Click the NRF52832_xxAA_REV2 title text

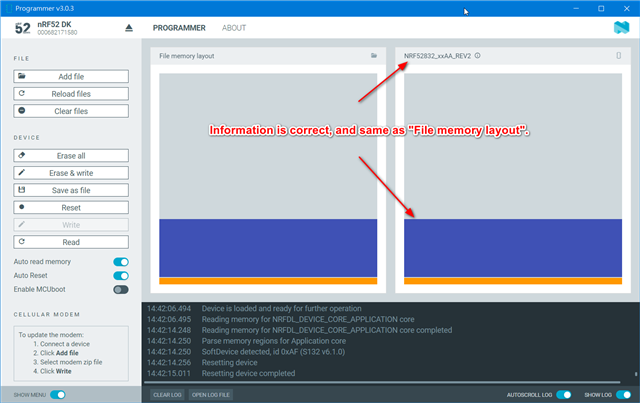437,56
